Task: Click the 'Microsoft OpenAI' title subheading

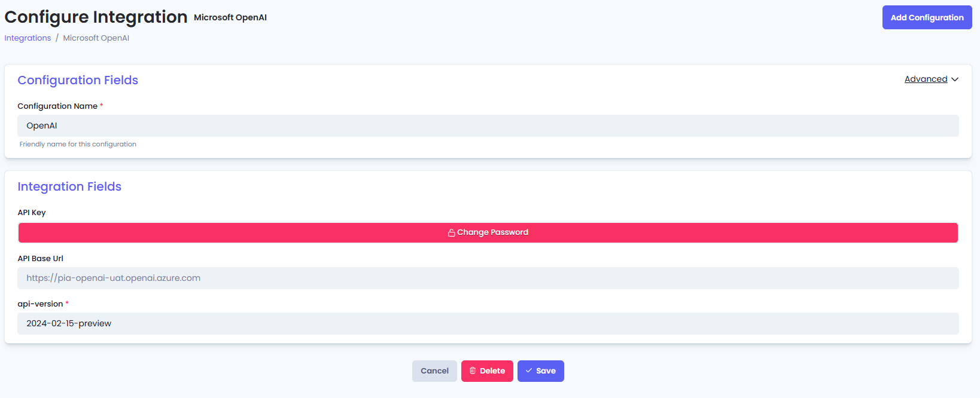Action: (230, 17)
